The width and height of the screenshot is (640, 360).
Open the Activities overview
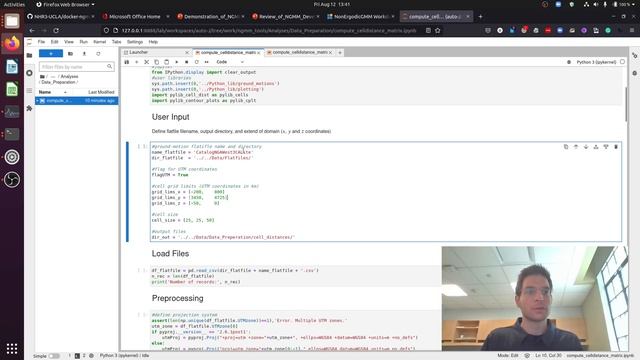click(14, 4)
